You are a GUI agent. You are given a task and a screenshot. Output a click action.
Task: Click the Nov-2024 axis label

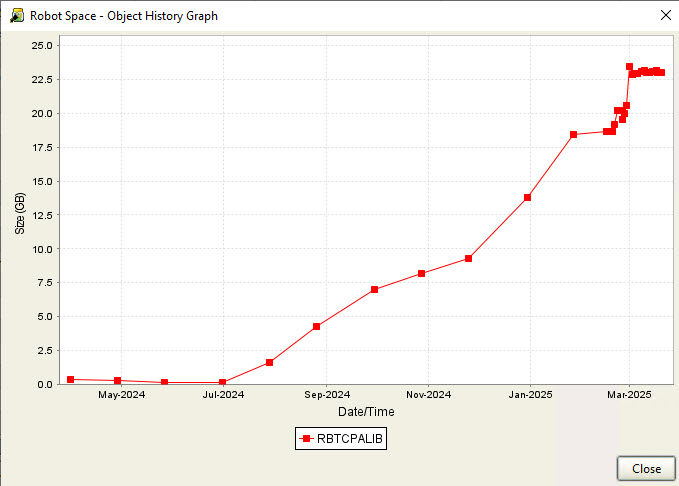[x=429, y=395]
